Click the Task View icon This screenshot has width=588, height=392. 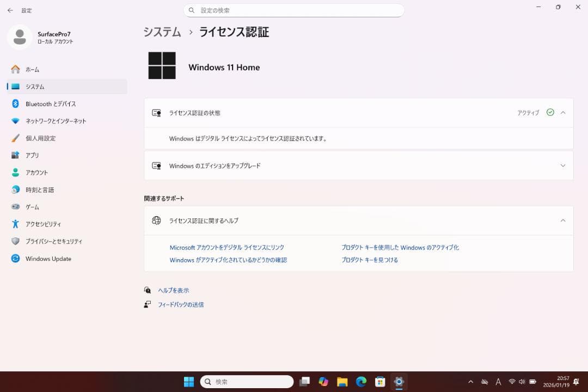(305, 382)
